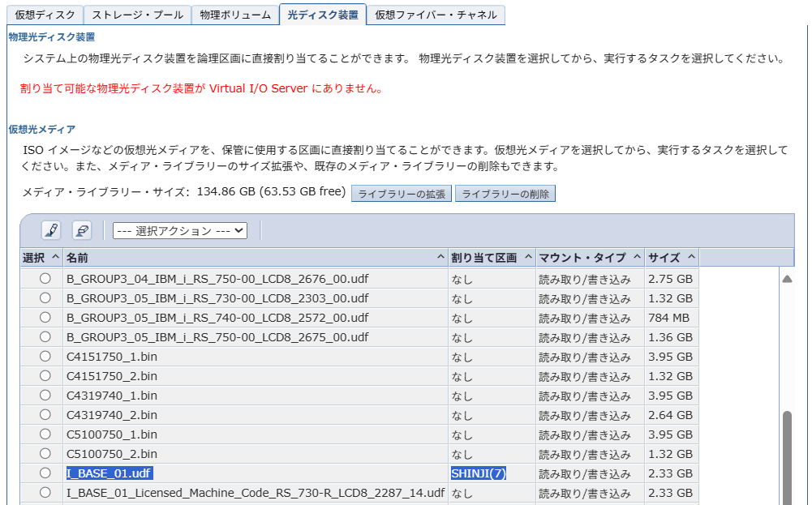Click the 2.75 GB size cell
The width and height of the screenshot is (812, 505).
pyautogui.click(x=670, y=279)
